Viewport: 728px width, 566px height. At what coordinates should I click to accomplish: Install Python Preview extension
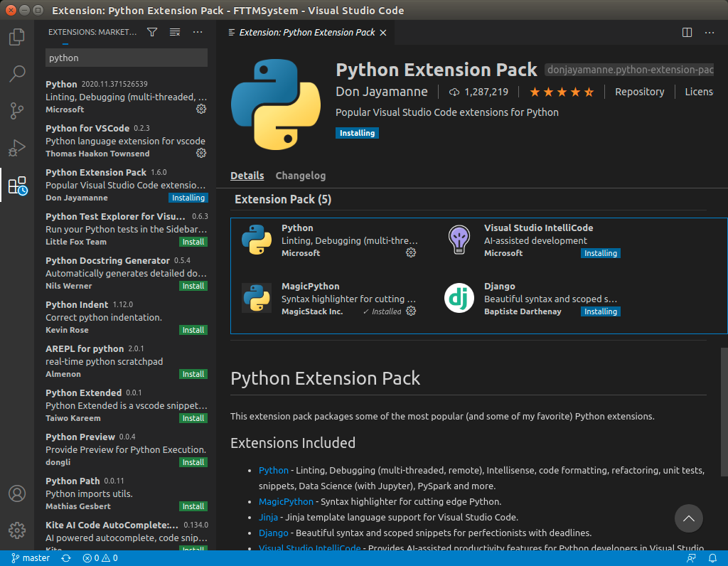193,462
